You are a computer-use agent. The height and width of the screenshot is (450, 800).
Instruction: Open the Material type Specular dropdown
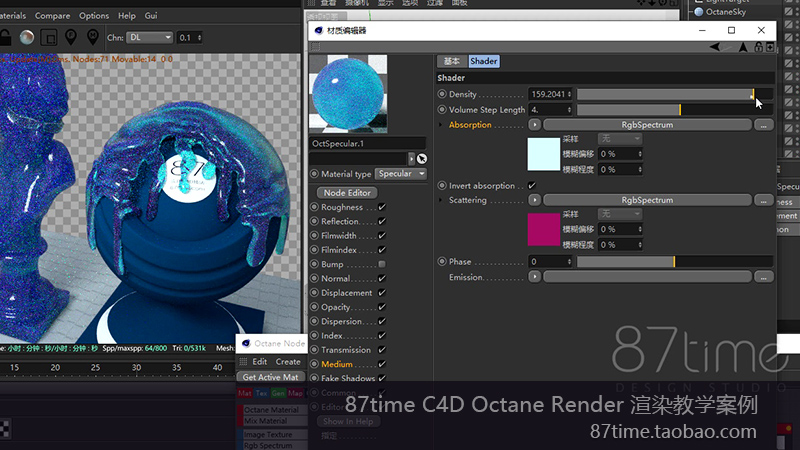tap(401, 174)
